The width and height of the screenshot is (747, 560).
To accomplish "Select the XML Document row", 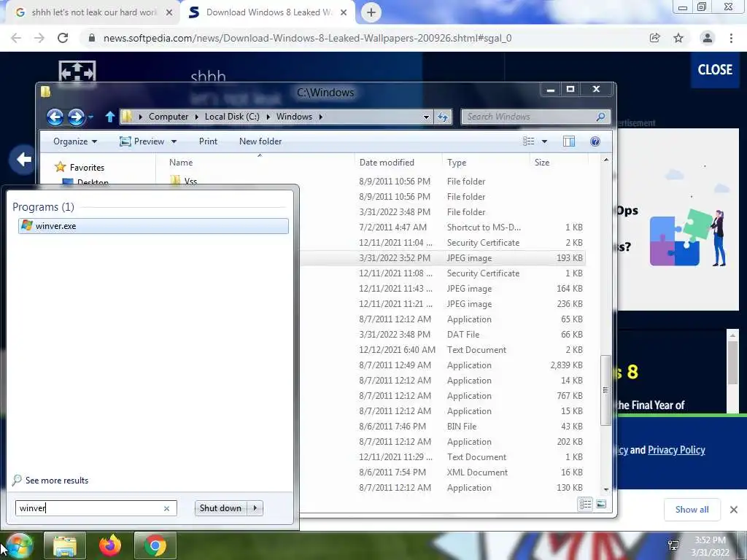I will pos(443,472).
